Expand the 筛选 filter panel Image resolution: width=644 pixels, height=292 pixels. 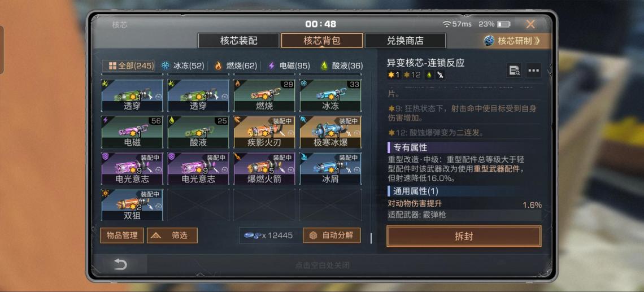tap(172, 236)
